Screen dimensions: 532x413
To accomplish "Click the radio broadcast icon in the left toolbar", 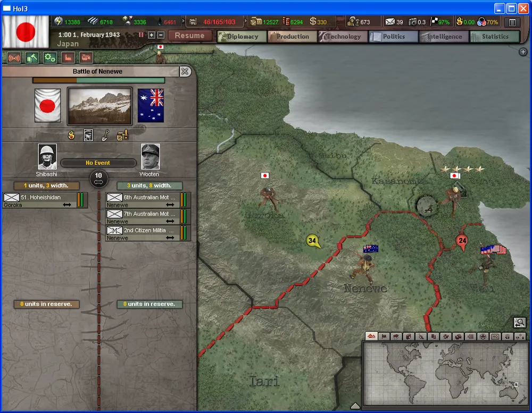I will click(x=13, y=57).
